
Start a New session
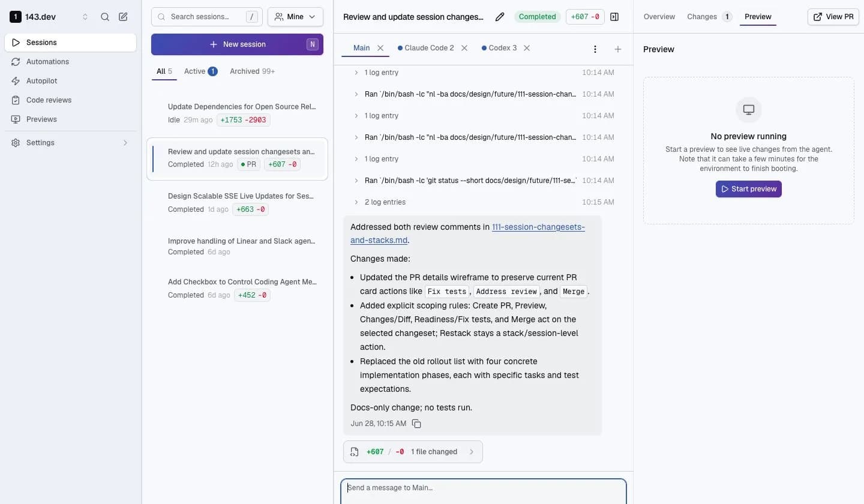coord(237,44)
